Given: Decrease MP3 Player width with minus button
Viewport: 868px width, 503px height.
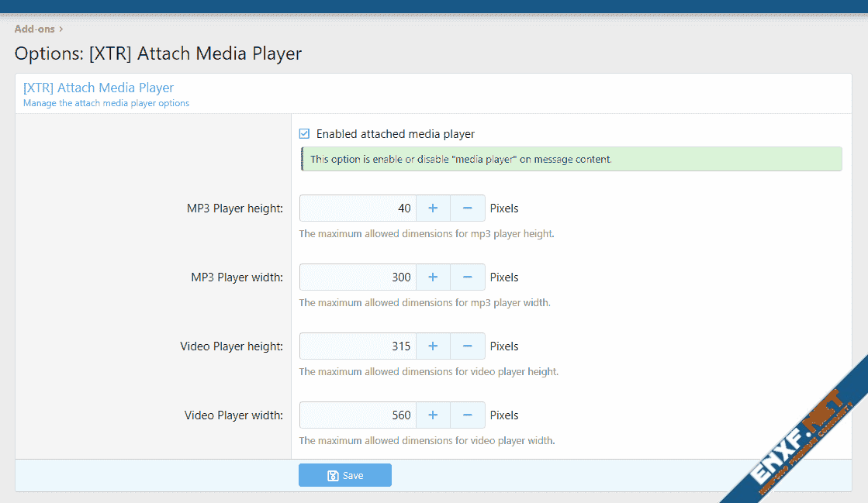Looking at the screenshot, I should click(x=468, y=277).
